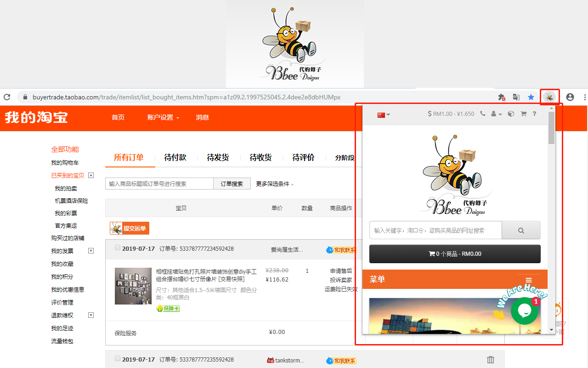Open the tankstorm seller shop link
Viewport: 588px width, 368px height.
coord(290,361)
